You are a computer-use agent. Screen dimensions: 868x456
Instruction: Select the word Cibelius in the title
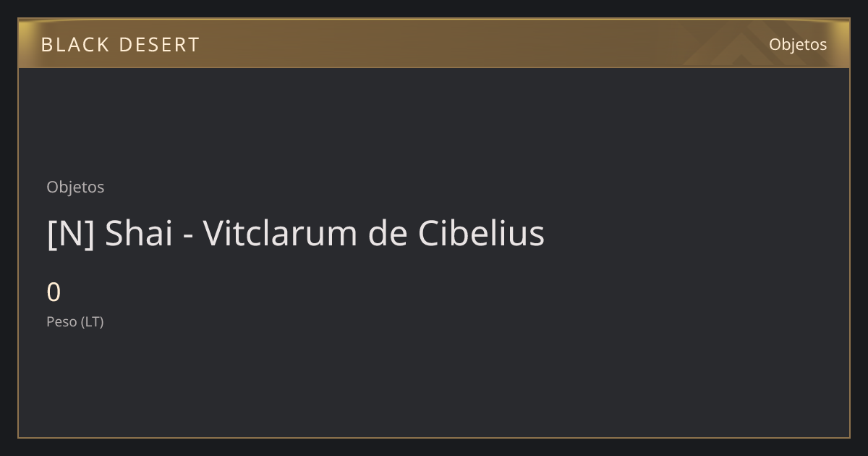(x=481, y=233)
